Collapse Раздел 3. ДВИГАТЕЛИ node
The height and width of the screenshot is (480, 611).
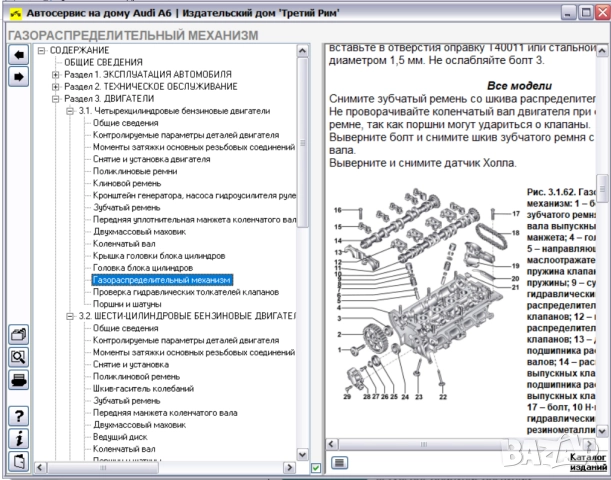pos(55,100)
